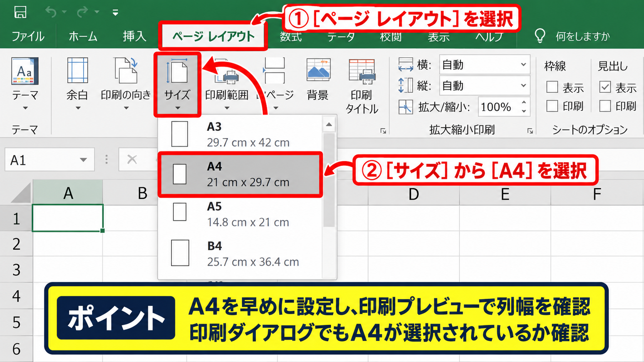
Task: Click the Redo arrow icon
Action: tap(82, 12)
